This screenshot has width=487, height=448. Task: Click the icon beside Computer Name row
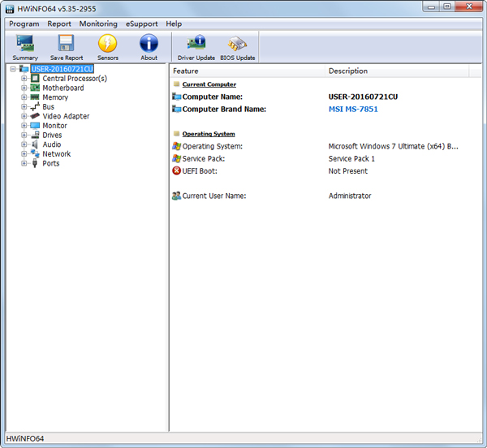(x=176, y=97)
